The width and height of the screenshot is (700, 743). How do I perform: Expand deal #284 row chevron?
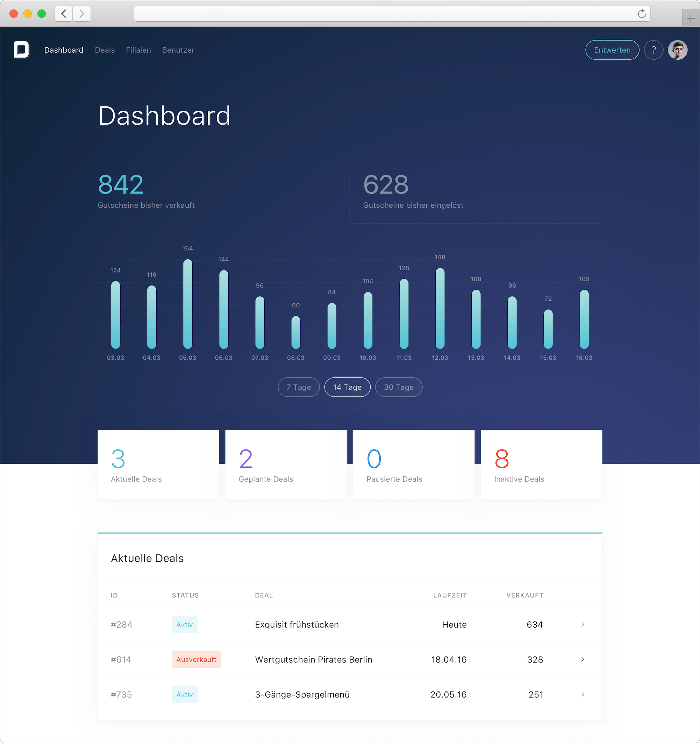(x=582, y=624)
